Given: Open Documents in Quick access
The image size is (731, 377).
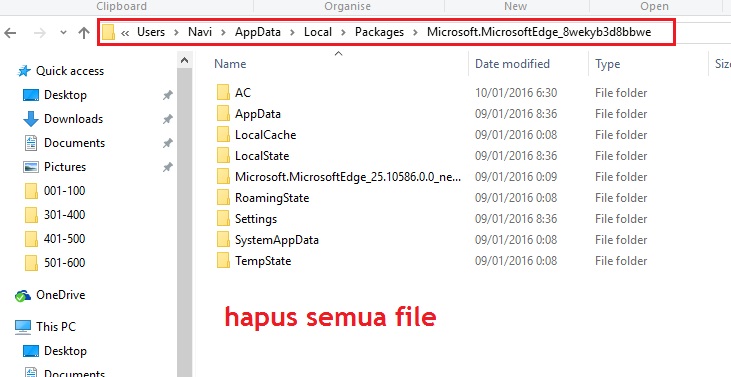Looking at the screenshot, I should (74, 143).
